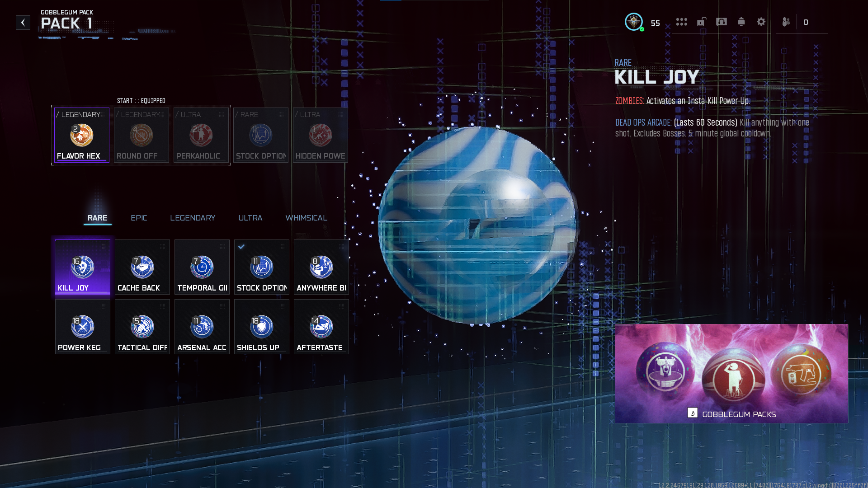Select the equipped Flavor Hex slot
868x488 pixels.
pos(82,135)
